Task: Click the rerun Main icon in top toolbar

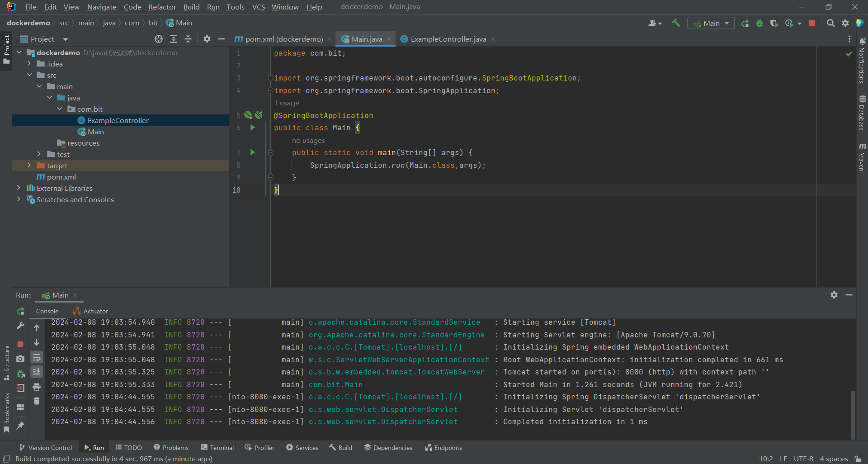Action: point(745,23)
